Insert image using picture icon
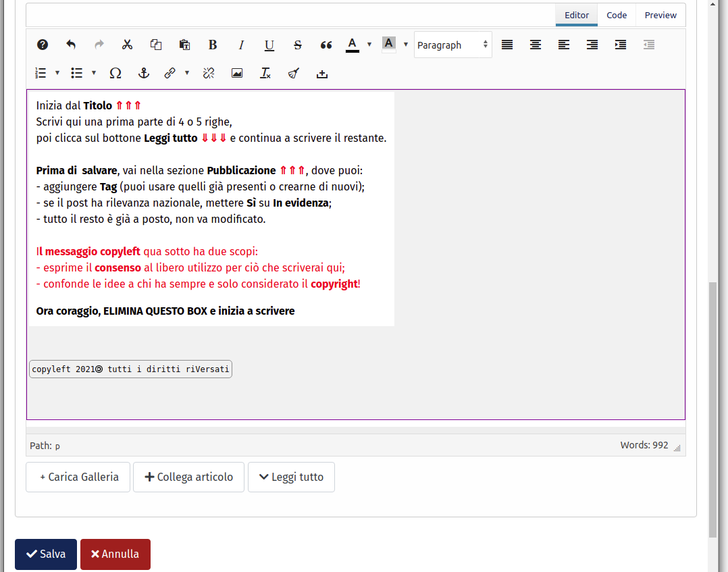Screen dimensions: 728x572 tap(237, 74)
